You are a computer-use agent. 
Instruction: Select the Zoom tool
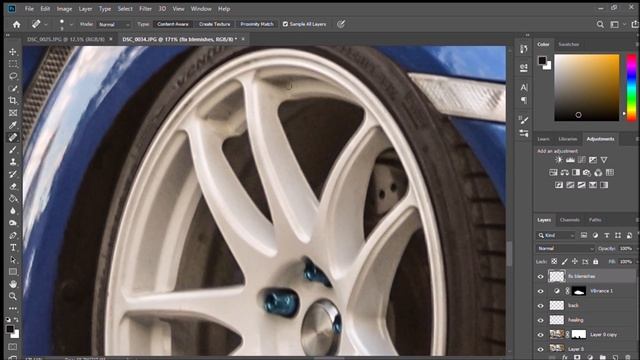point(13,296)
